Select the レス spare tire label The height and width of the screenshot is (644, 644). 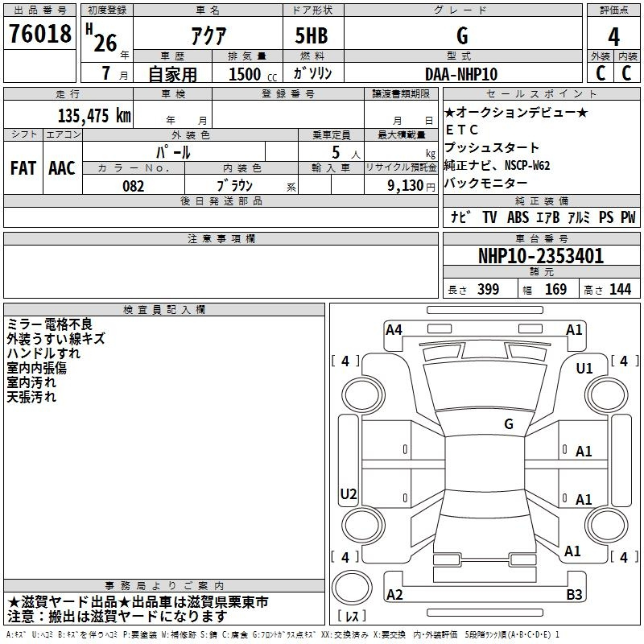point(352,616)
